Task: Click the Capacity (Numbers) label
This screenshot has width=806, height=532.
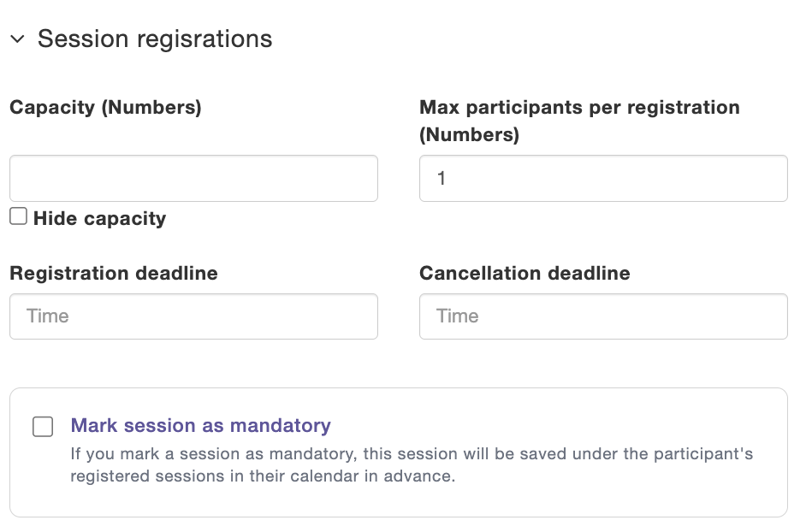Action: [x=105, y=108]
